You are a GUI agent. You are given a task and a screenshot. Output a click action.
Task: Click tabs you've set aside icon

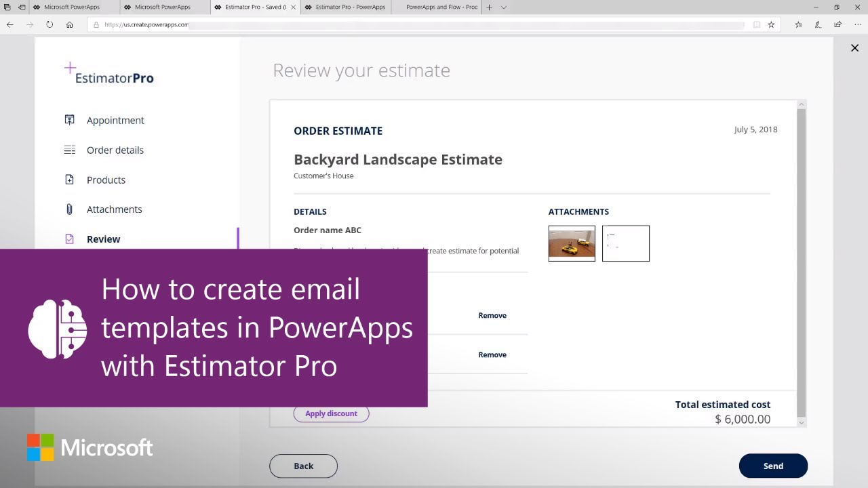7,7
